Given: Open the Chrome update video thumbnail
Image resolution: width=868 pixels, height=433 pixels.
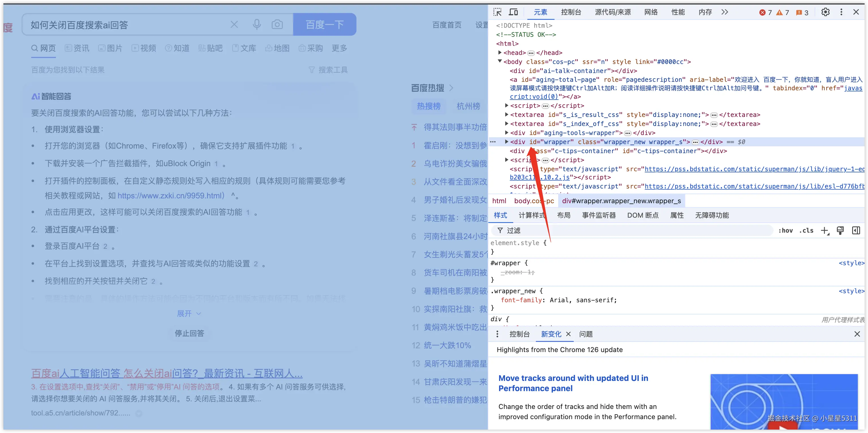Looking at the screenshot, I should 784,401.
